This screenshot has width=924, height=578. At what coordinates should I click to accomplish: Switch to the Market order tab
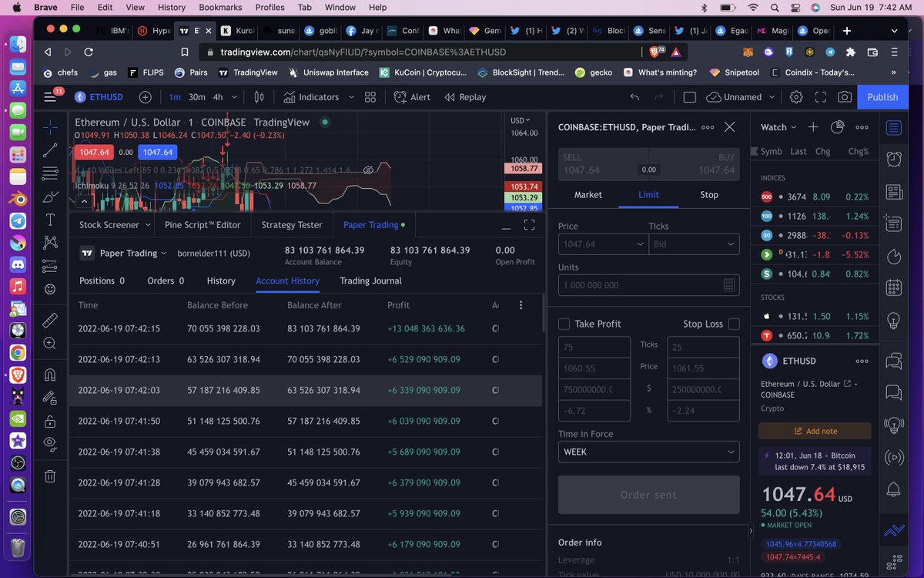[588, 195]
